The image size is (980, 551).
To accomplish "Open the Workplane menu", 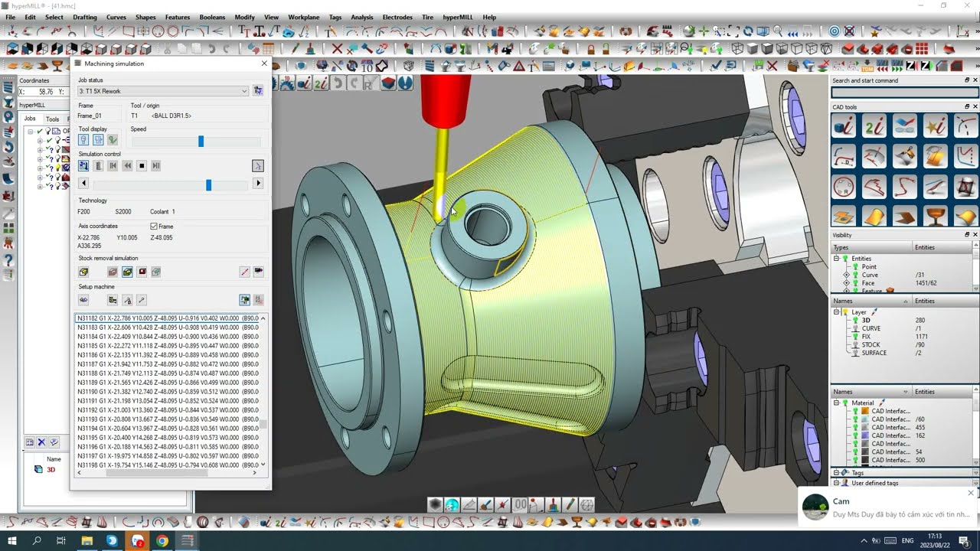I will coord(304,17).
